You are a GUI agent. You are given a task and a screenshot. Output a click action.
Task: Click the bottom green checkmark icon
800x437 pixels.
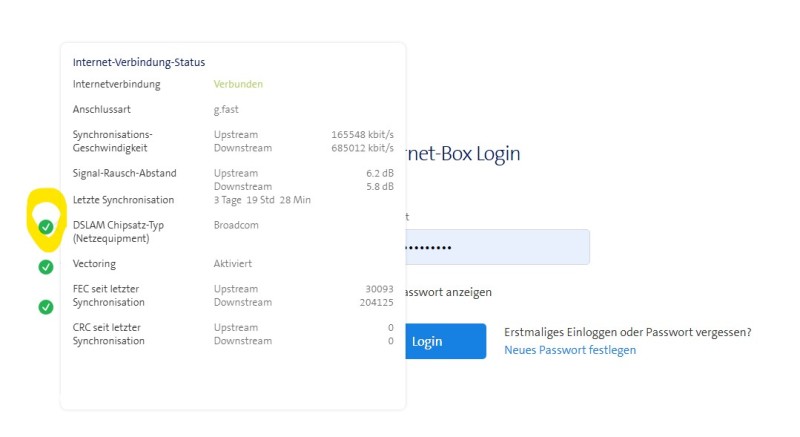click(46, 307)
